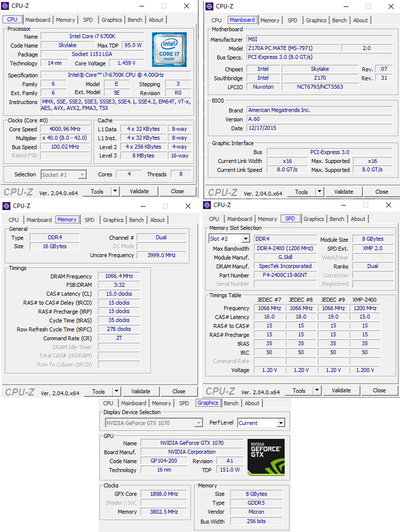Click the Bus Width value 256 bits

pyautogui.click(x=256, y=521)
